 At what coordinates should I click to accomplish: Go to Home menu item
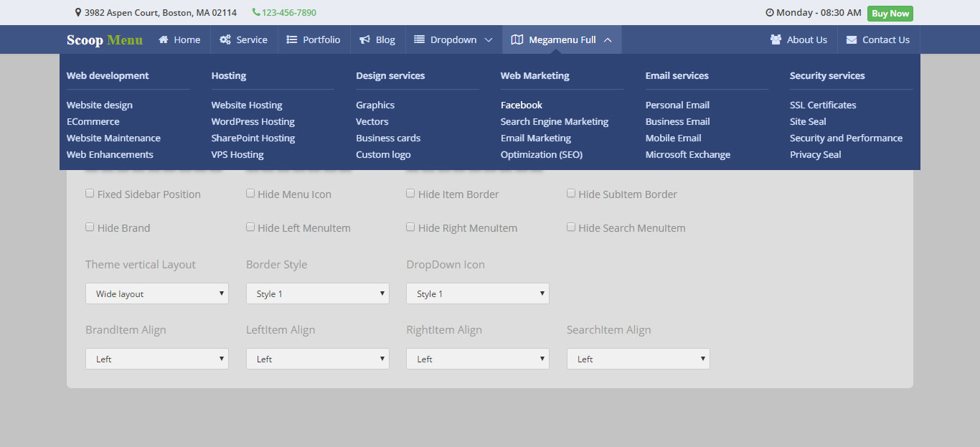[179, 39]
